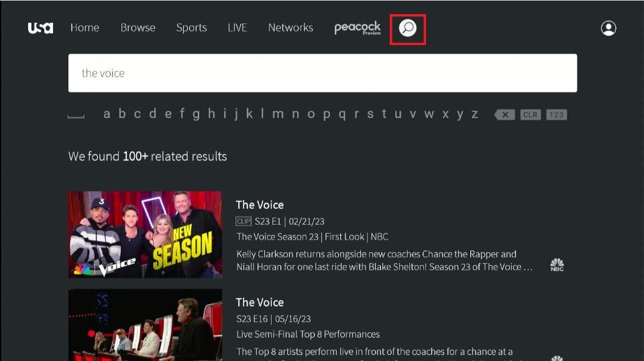
Task: Select letter d on keyboard
Action: [x=152, y=113]
